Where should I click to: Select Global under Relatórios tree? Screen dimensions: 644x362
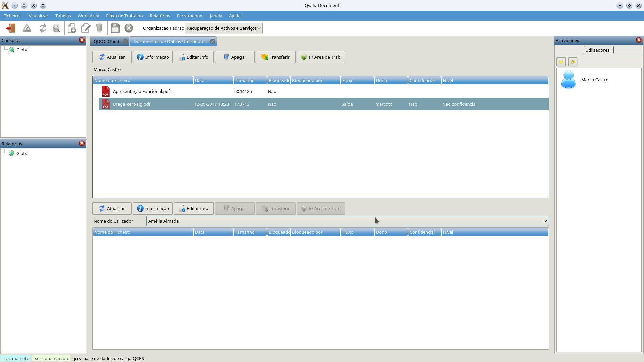click(x=23, y=153)
